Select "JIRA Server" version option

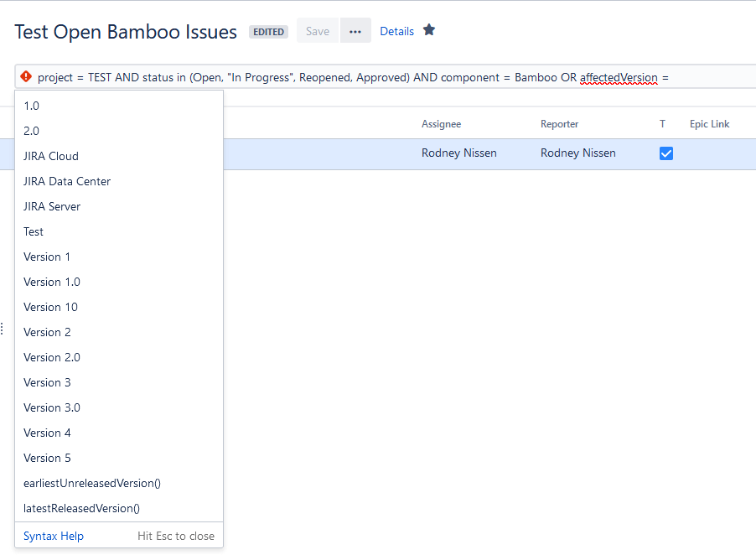pos(52,206)
